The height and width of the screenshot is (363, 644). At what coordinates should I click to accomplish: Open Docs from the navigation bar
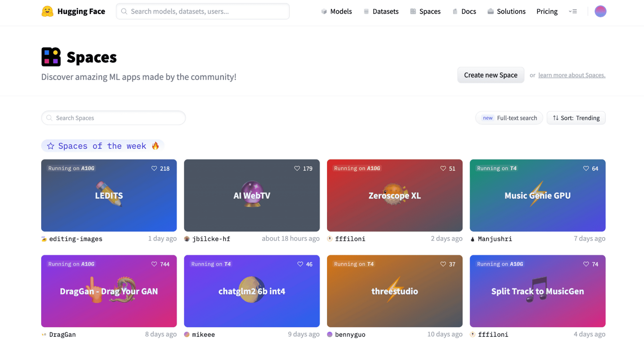coord(464,11)
